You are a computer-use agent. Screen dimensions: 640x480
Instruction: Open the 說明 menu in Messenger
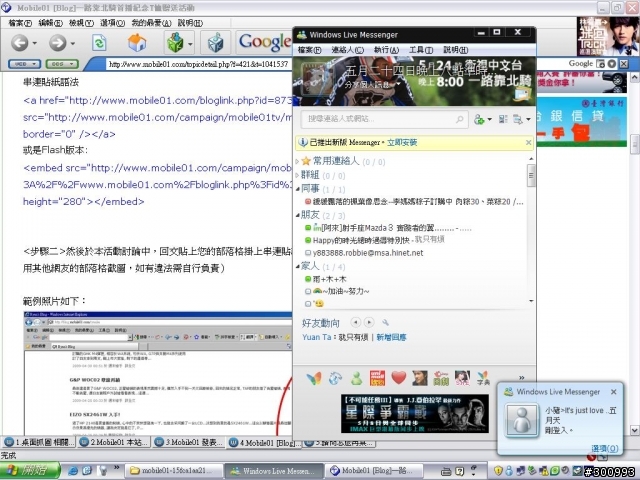point(456,50)
